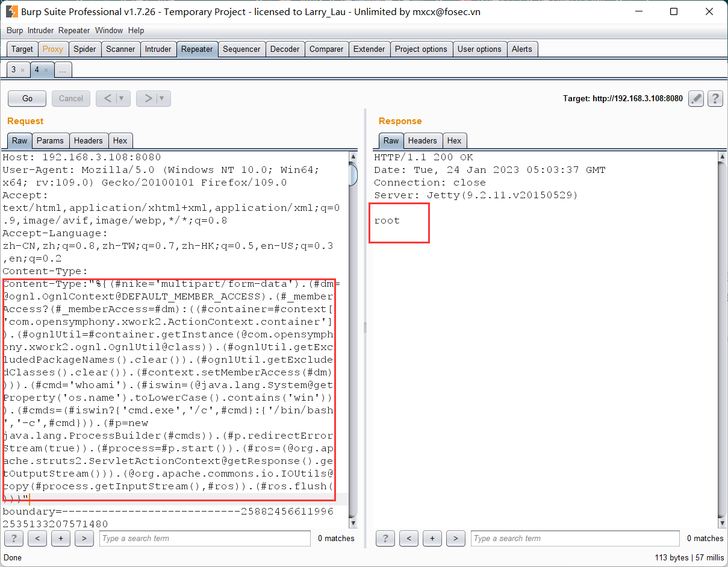
Task: Send the request with Go
Action: (27, 98)
